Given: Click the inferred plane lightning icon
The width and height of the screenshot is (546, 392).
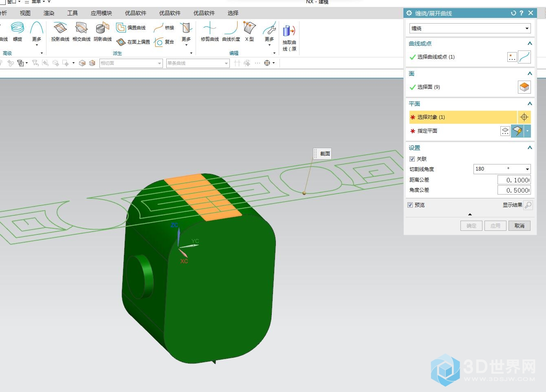Looking at the screenshot, I should 517,131.
